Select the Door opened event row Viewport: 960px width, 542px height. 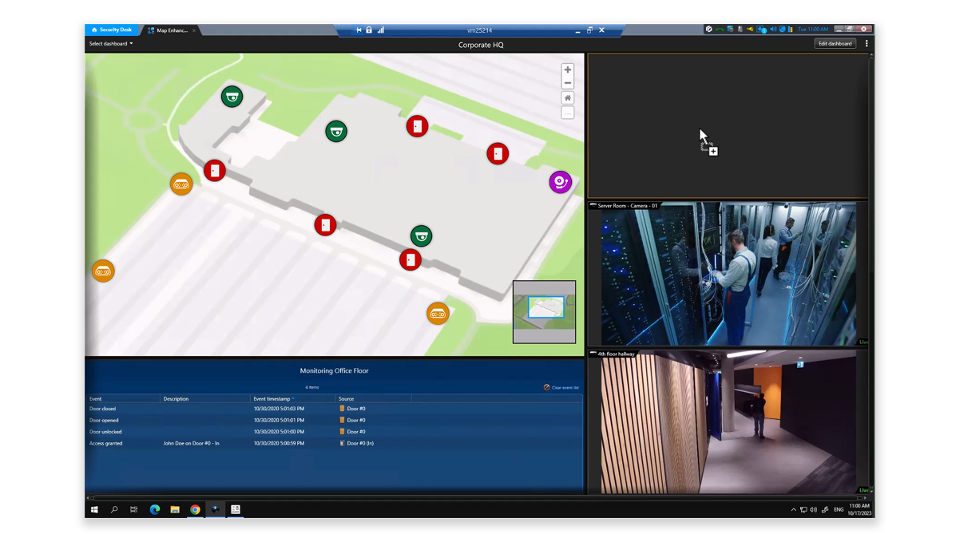[334, 420]
